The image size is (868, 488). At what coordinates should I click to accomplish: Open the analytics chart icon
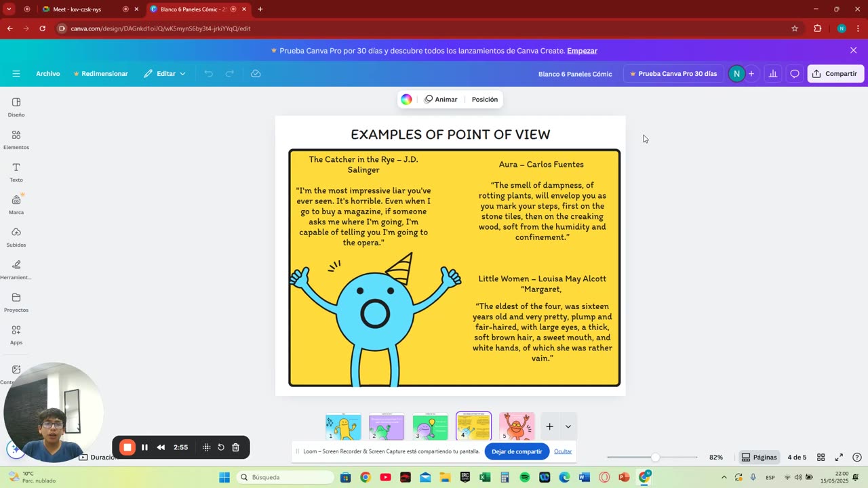[772, 74]
